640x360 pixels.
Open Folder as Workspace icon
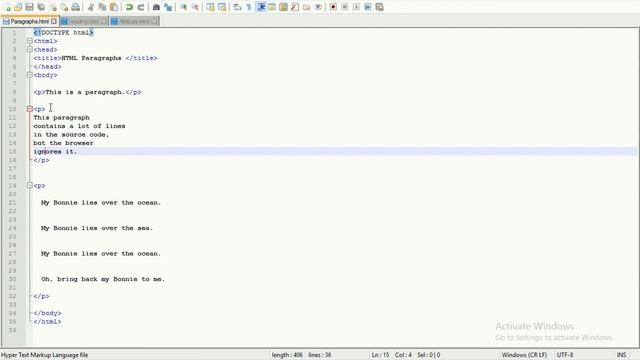pyautogui.click(x=307, y=7)
